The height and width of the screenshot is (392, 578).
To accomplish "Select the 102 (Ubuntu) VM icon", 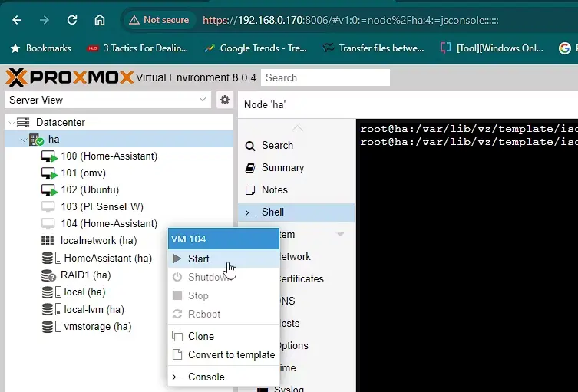I will coord(49,190).
